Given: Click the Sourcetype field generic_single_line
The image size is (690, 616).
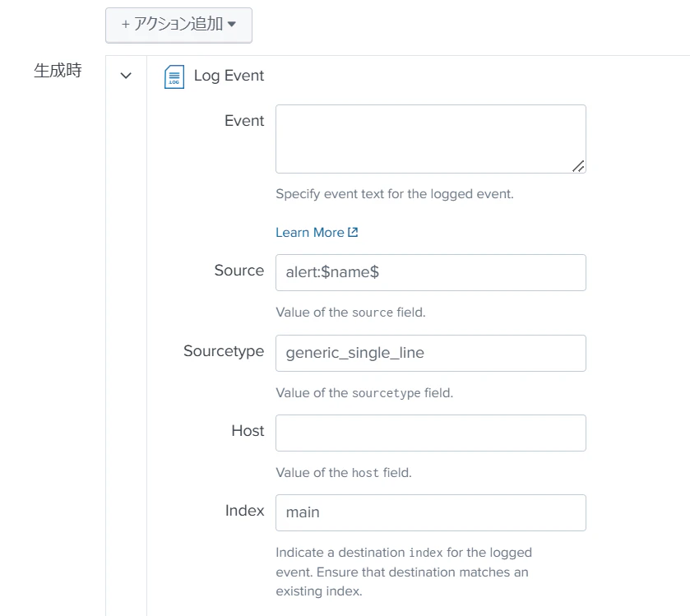Looking at the screenshot, I should pos(430,353).
